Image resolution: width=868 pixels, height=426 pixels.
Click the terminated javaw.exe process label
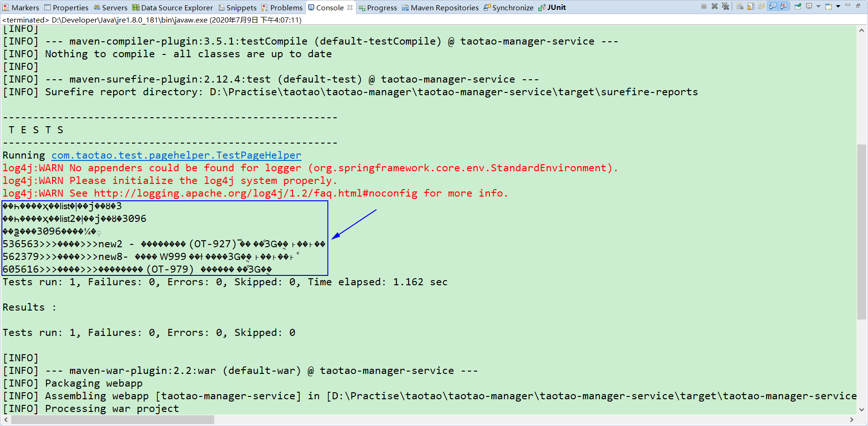coord(152,20)
